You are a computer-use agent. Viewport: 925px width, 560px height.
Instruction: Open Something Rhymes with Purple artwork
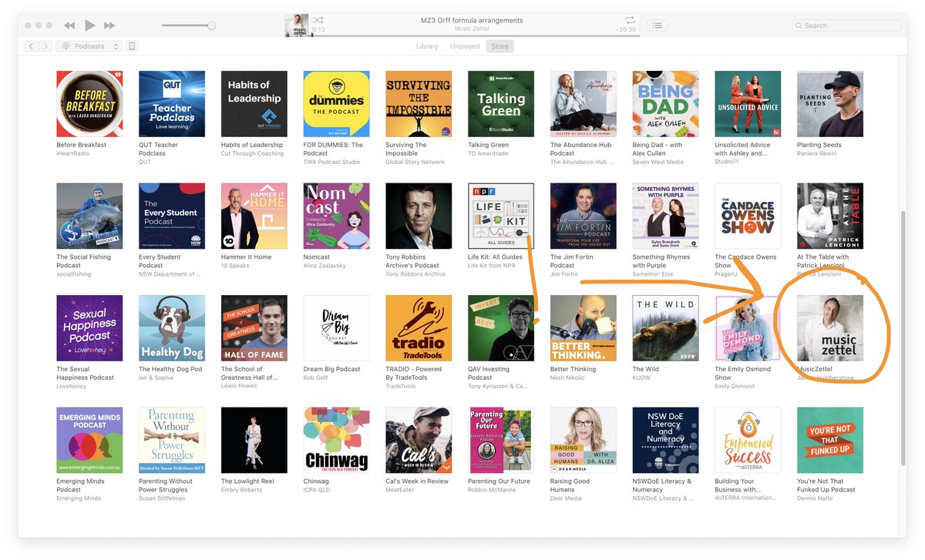(x=666, y=216)
